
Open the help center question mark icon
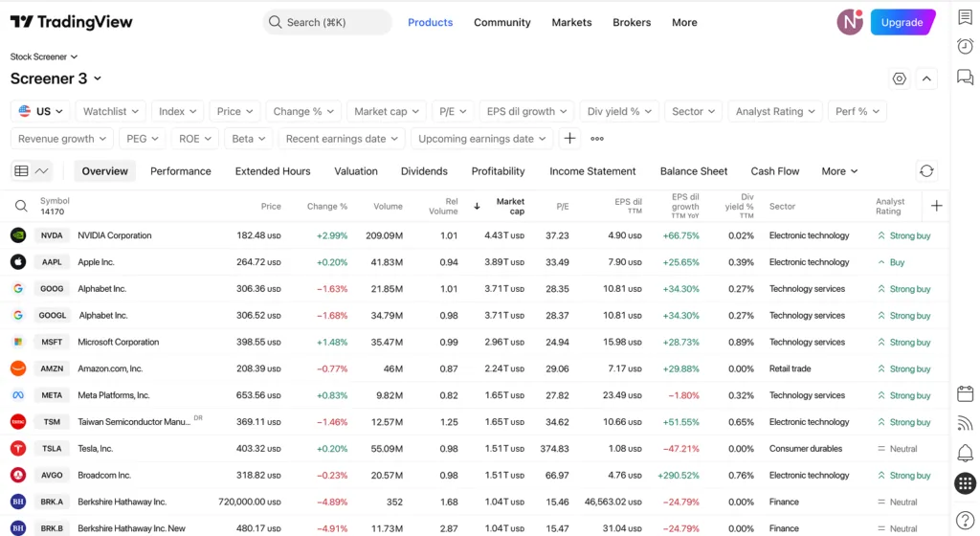point(965,520)
